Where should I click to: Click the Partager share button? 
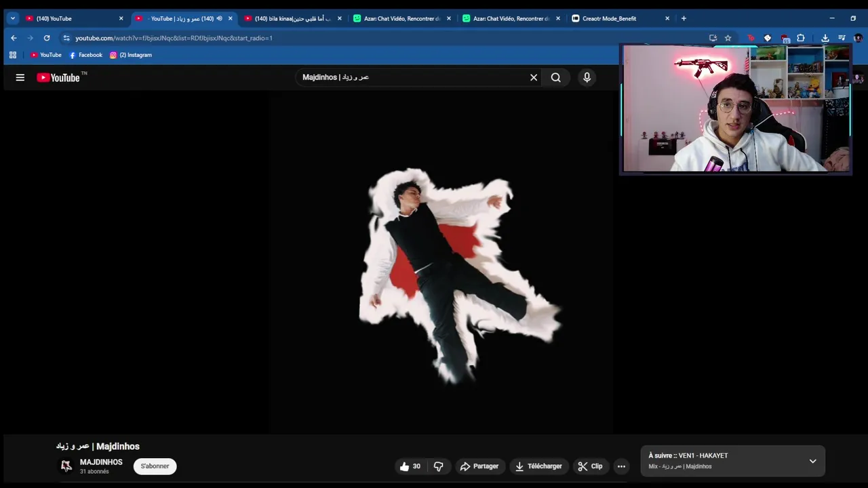(479, 466)
